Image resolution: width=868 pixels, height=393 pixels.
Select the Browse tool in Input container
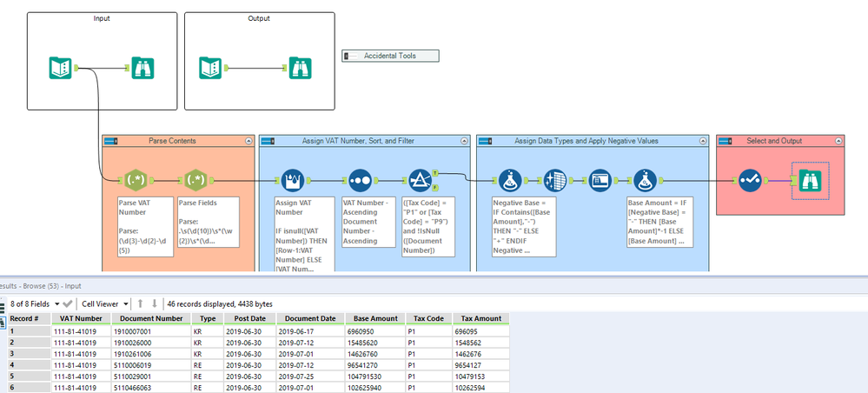click(142, 68)
